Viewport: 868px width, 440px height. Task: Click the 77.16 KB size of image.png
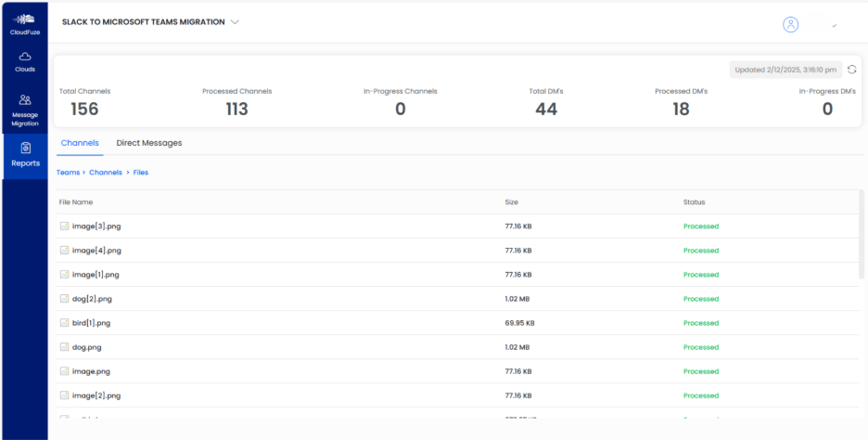click(518, 371)
